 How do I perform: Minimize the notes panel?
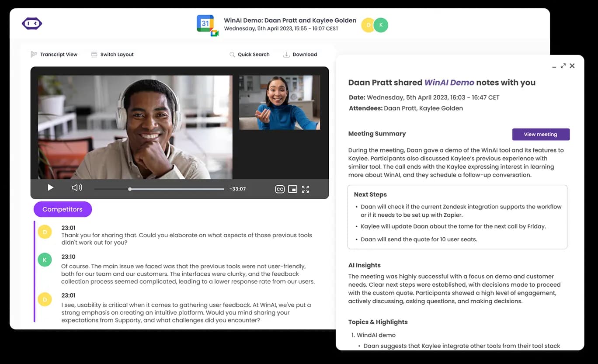click(x=554, y=66)
